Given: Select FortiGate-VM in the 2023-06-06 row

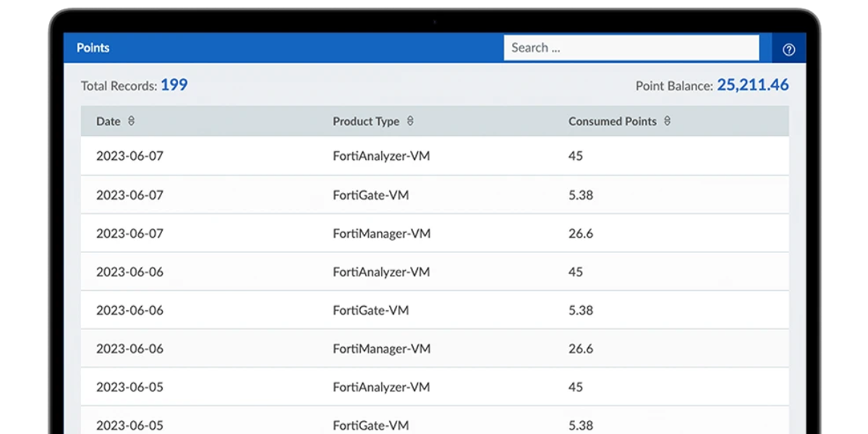Looking at the screenshot, I should [371, 310].
